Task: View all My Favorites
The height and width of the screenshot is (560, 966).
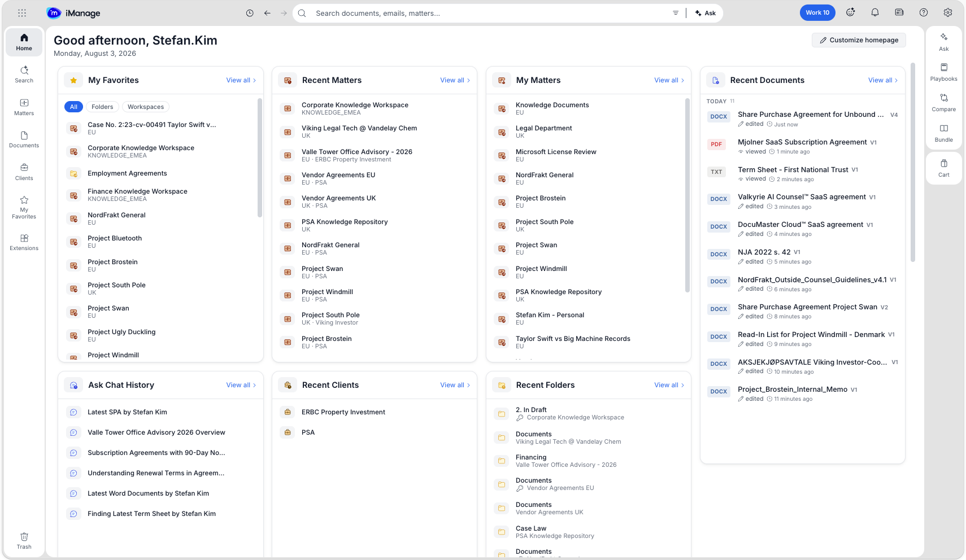Action: pos(241,80)
